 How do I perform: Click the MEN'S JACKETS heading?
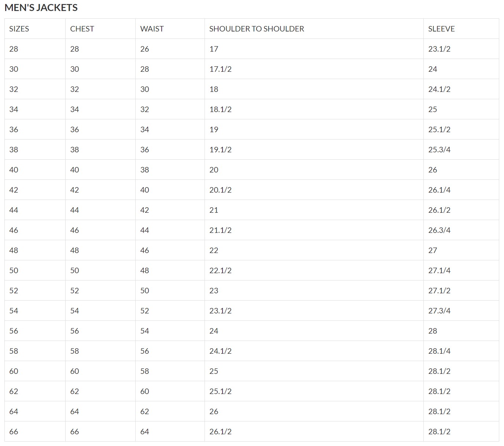point(41,8)
